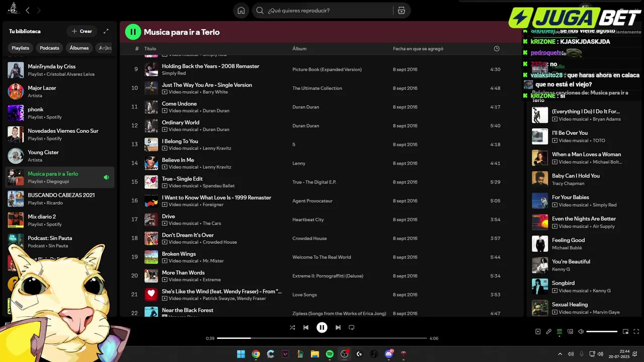Click the Spotify taskbar icon

pos(330,354)
